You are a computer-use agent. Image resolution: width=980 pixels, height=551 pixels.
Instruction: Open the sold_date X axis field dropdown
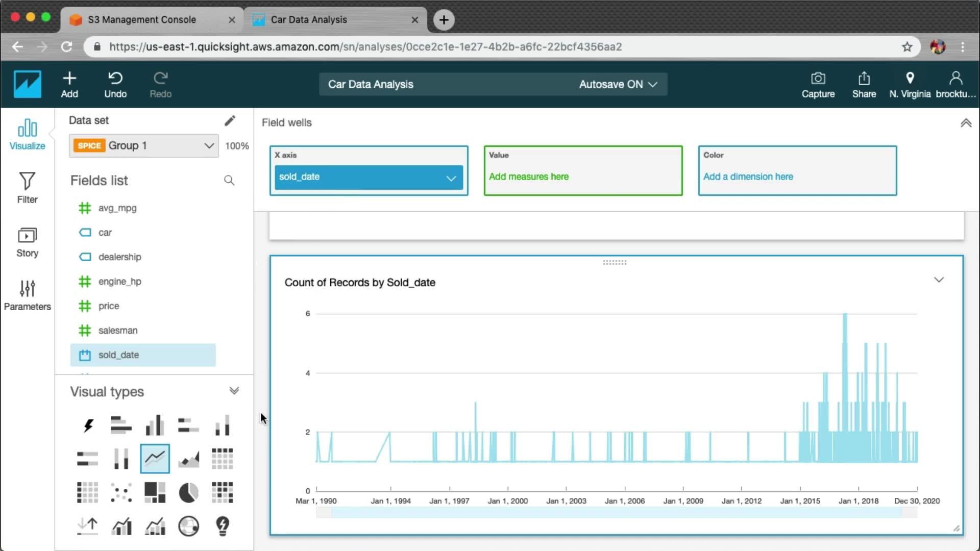pos(451,178)
